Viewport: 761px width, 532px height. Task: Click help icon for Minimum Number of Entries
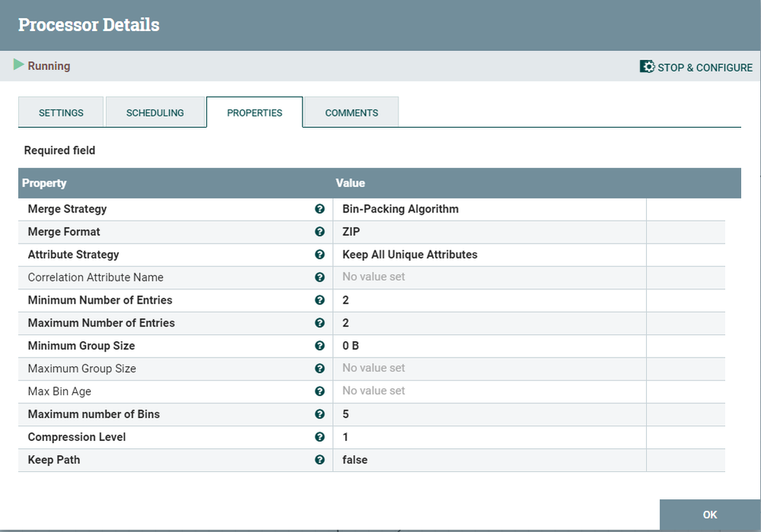[319, 300]
